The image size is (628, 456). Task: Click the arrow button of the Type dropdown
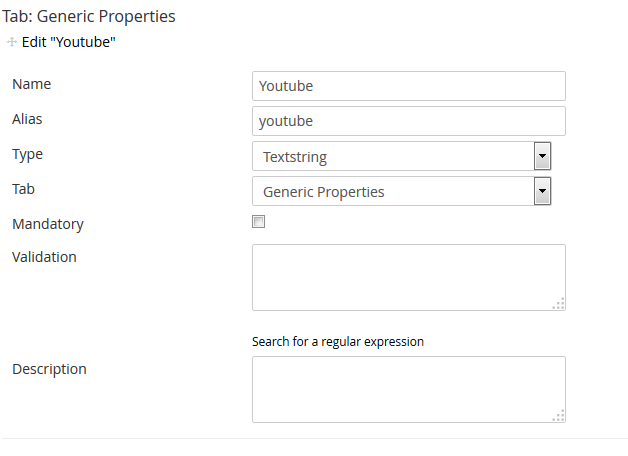coord(542,156)
